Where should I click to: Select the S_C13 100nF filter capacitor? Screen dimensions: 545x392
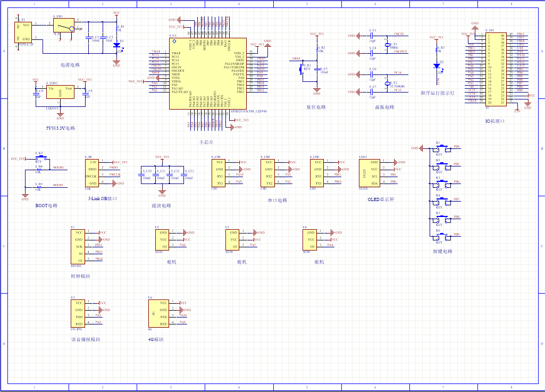[x=183, y=174]
